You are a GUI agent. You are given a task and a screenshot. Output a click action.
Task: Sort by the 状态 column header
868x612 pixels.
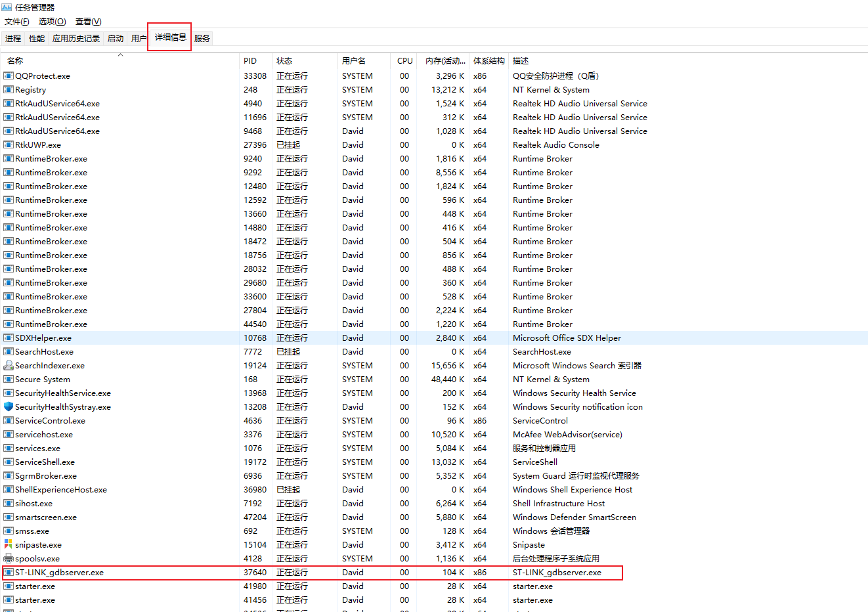click(x=305, y=60)
